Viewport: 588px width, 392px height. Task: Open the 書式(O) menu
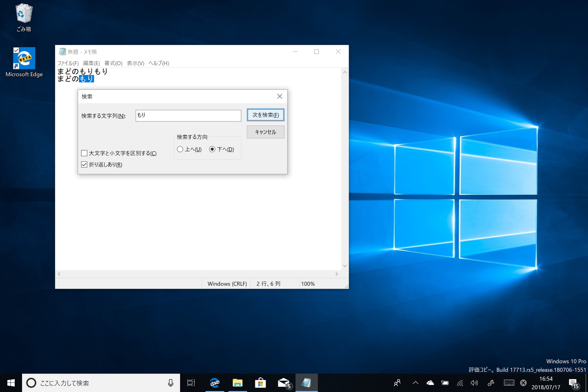tap(113, 63)
